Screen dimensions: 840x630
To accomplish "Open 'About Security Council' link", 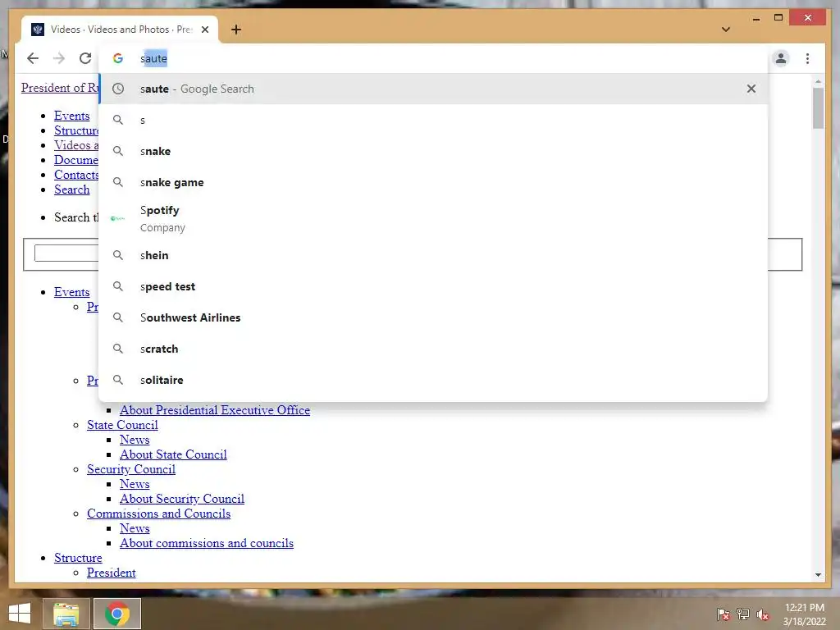I will tap(182, 499).
